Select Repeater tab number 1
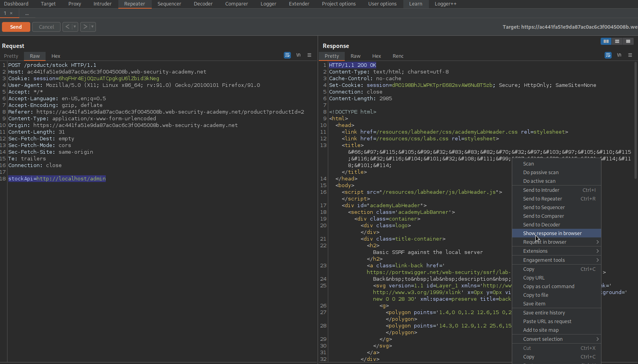This screenshot has width=638, height=364. [5, 13]
